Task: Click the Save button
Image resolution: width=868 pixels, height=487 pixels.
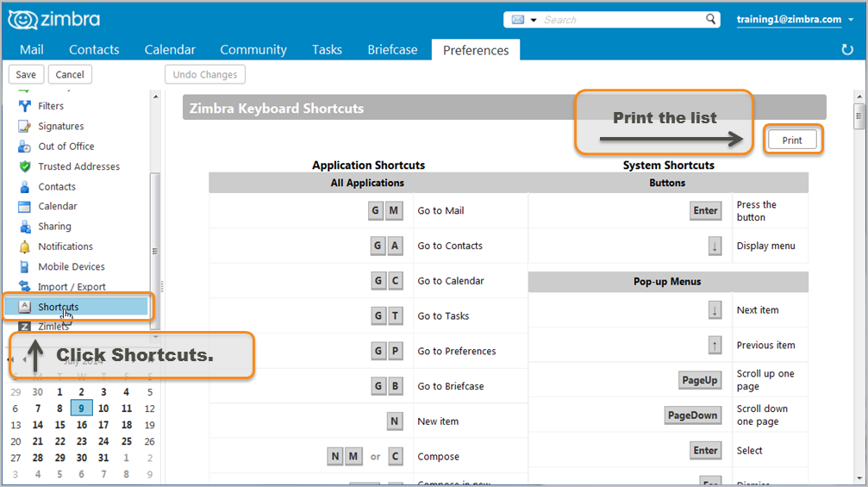Action: (x=26, y=74)
